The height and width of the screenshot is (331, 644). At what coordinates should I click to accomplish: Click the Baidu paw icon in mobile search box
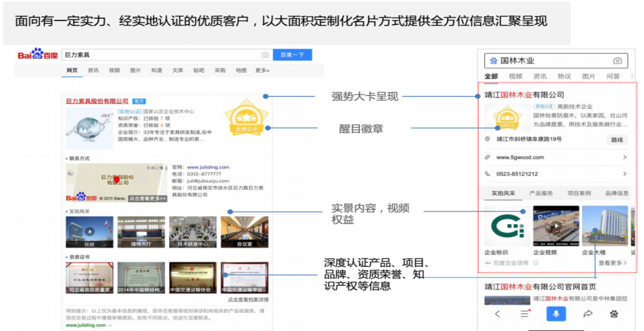click(x=493, y=61)
